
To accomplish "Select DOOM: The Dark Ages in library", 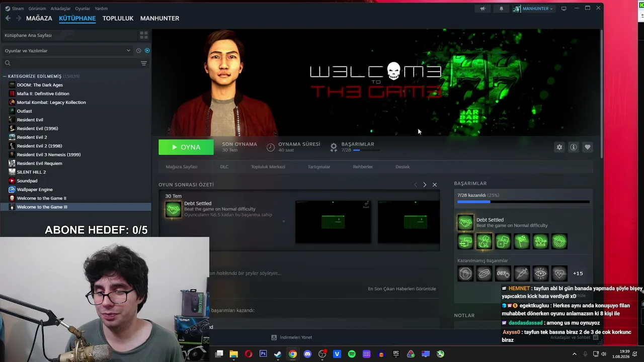I will pyautogui.click(x=40, y=85).
